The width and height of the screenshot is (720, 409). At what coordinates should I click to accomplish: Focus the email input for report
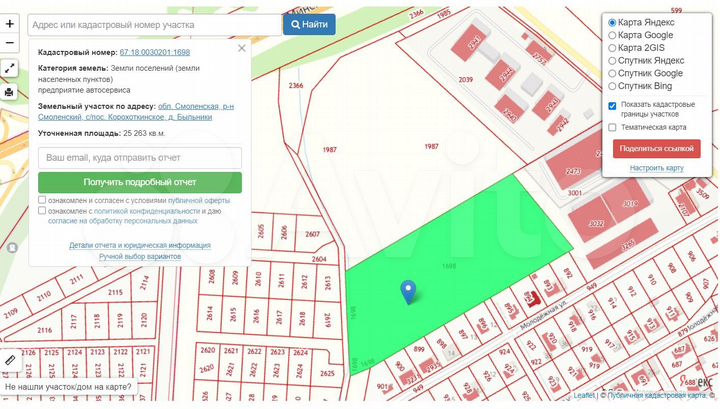[140, 158]
